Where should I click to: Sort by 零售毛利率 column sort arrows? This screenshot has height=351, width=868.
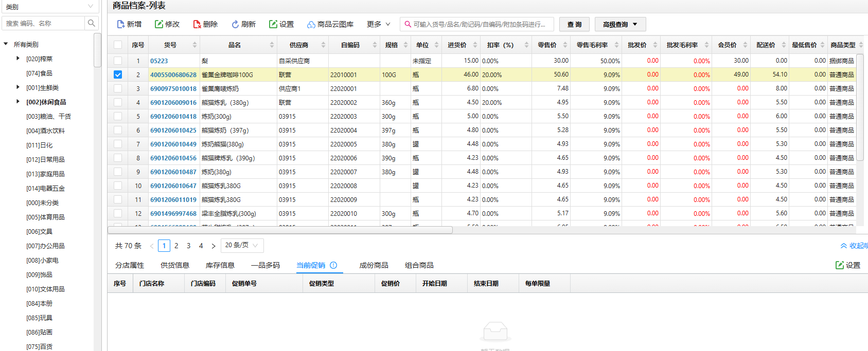click(616, 45)
